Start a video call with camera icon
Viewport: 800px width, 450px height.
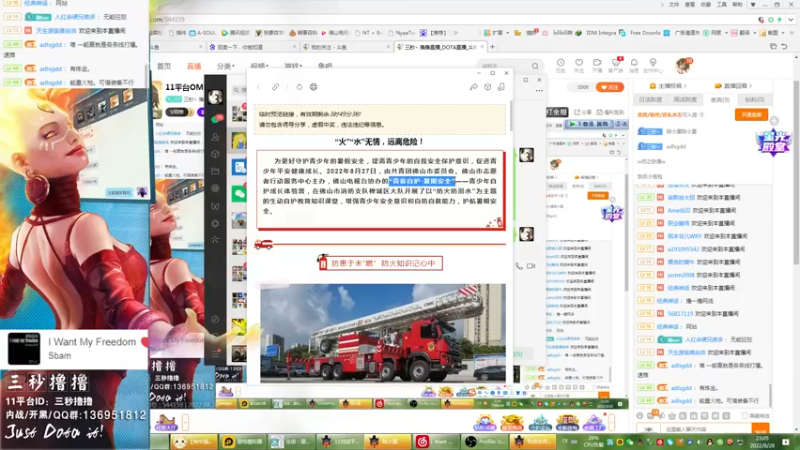(531, 266)
